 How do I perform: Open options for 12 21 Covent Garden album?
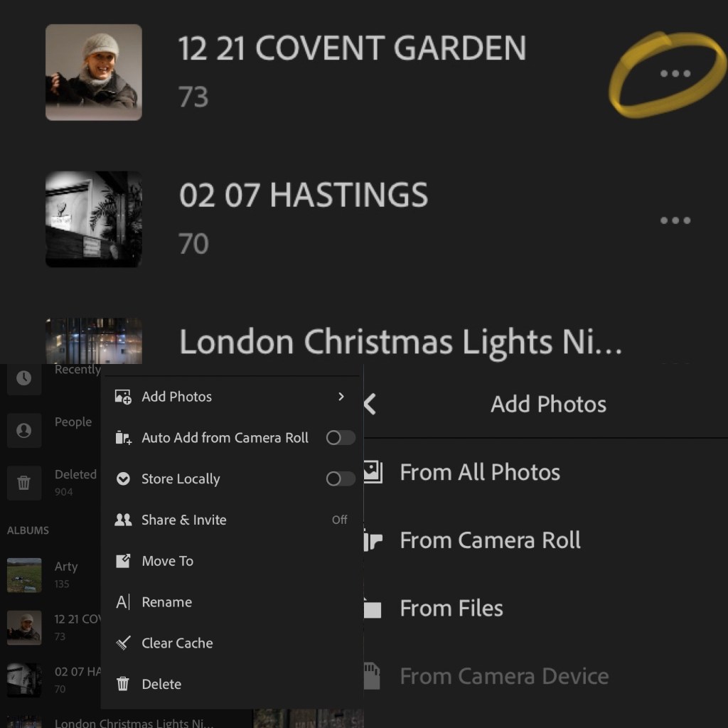(x=675, y=73)
